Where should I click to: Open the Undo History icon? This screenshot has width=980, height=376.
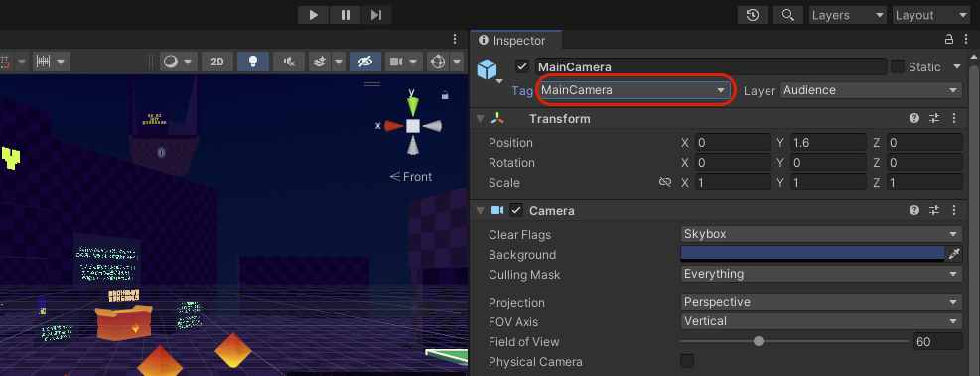click(x=753, y=15)
